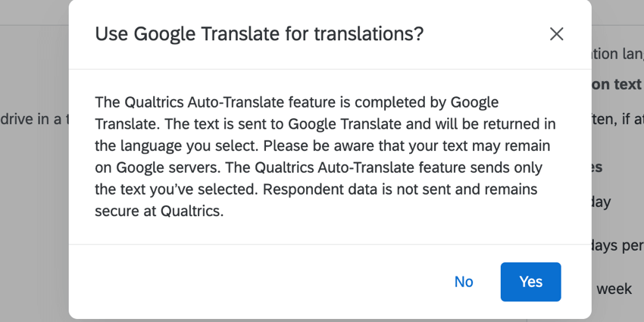The width and height of the screenshot is (644, 322).
Task: Click the partially hidden "on text" heading
Action: [x=617, y=85]
